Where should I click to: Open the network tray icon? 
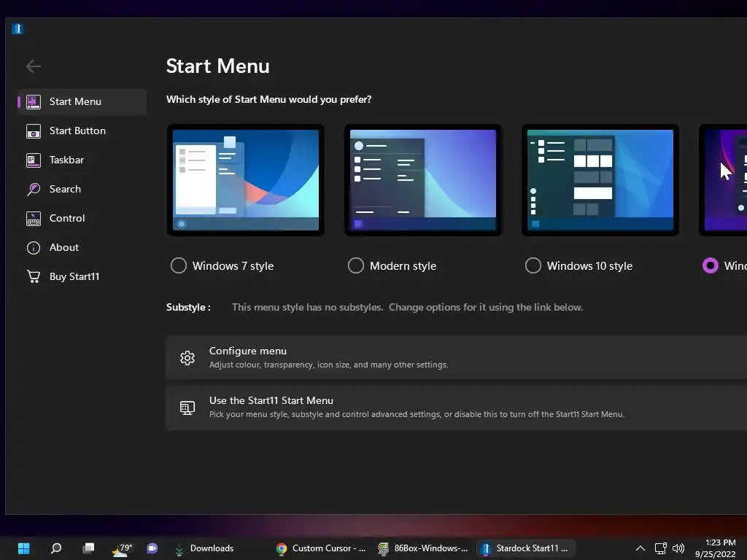(660, 548)
